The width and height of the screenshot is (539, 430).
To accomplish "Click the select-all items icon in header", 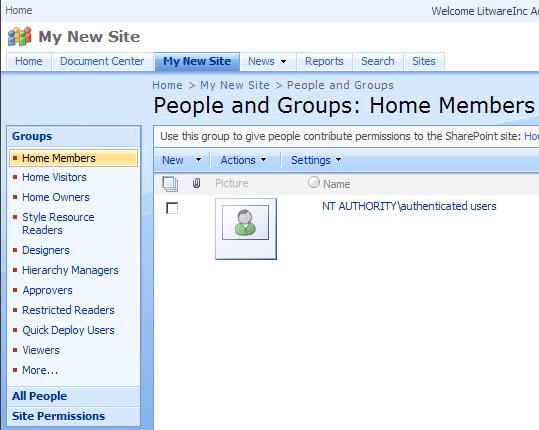I will click(x=170, y=184).
